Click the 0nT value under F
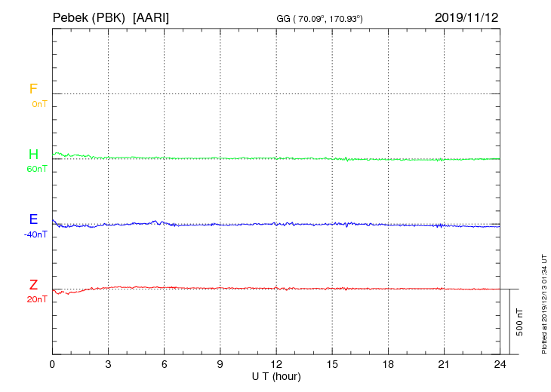The width and height of the screenshot is (551, 392). pos(39,104)
